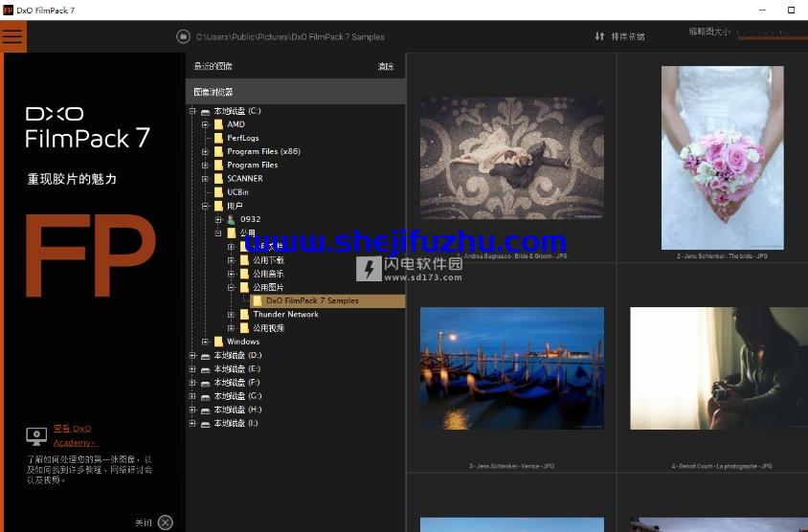Select the Program Files (x86) folder
This screenshot has width=808, height=532.
point(263,151)
